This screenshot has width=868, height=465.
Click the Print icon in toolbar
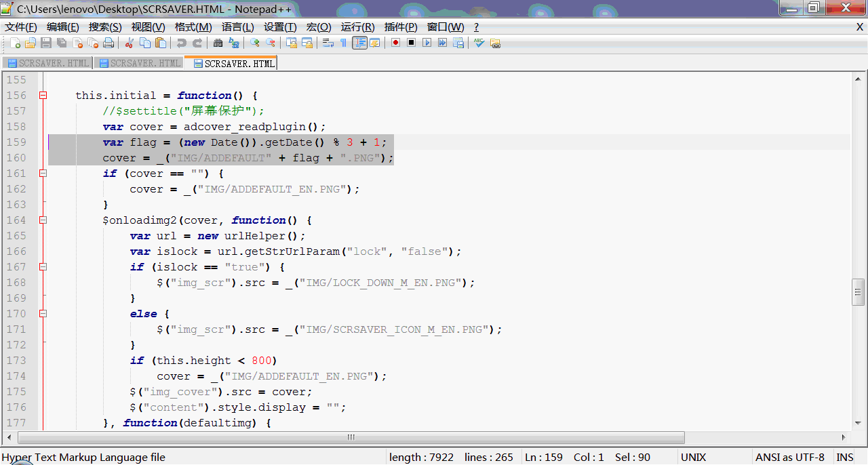(x=108, y=43)
